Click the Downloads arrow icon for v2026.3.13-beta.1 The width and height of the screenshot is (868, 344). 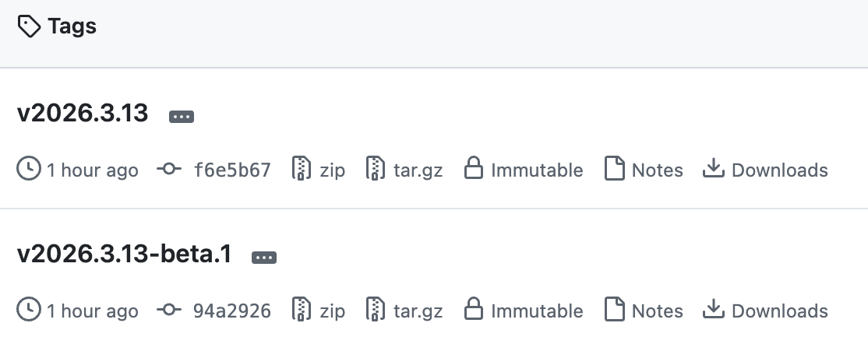pyautogui.click(x=714, y=311)
